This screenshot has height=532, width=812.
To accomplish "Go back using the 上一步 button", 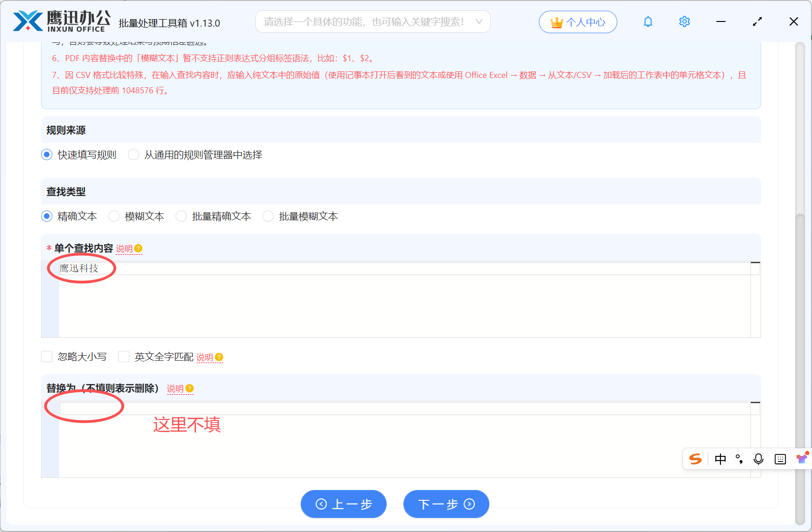I will (x=344, y=504).
